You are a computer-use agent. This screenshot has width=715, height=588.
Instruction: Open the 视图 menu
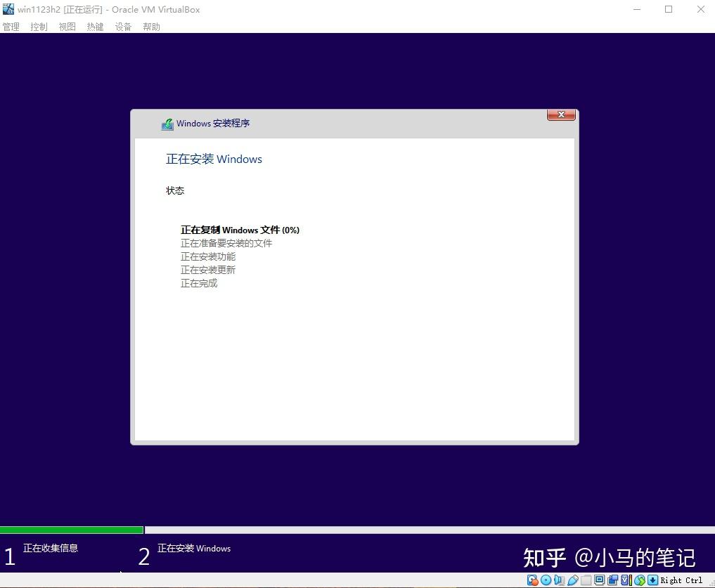tap(67, 27)
